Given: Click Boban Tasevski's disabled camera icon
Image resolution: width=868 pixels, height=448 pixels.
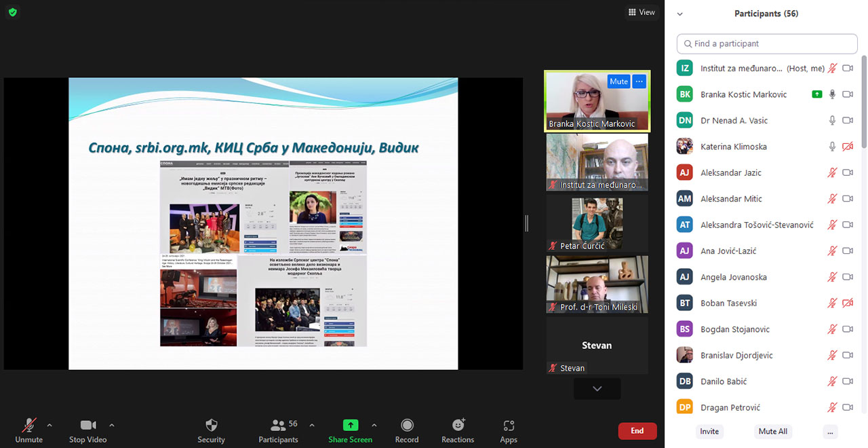Looking at the screenshot, I should (x=848, y=303).
